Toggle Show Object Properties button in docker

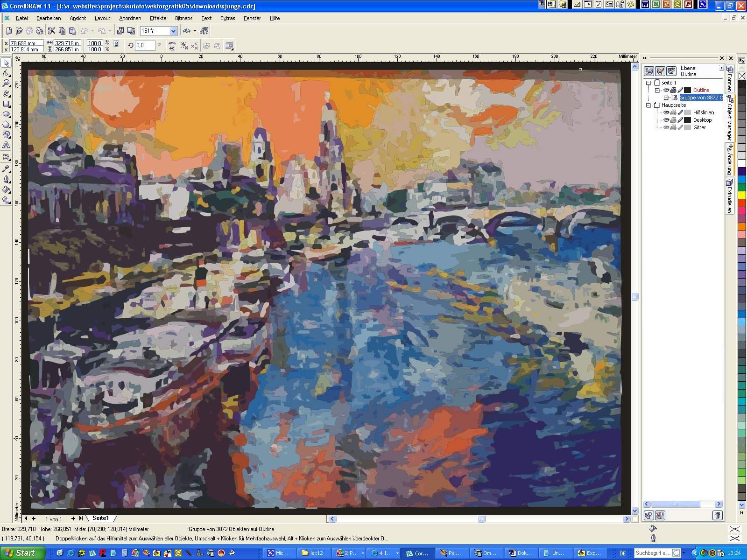tap(649, 71)
